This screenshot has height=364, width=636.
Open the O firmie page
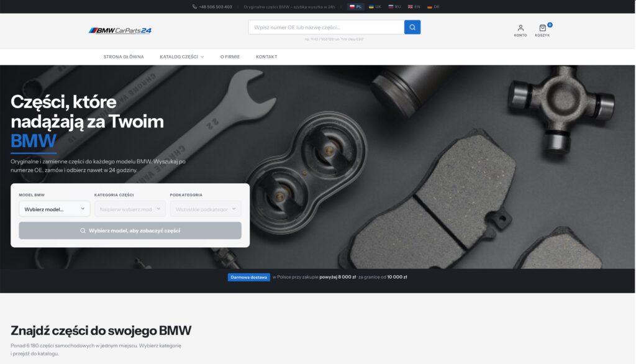tap(230, 57)
